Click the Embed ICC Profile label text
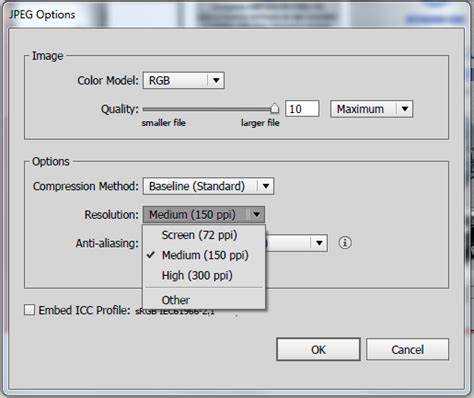Image resolution: width=474 pixels, height=398 pixels. coord(84,310)
